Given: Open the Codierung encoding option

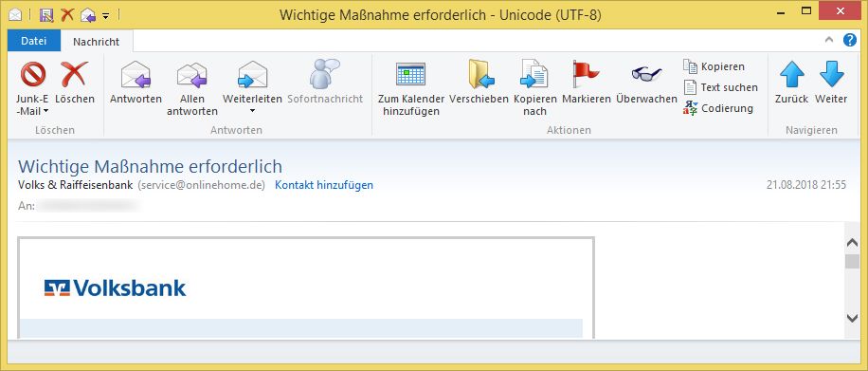Looking at the screenshot, I should point(718,108).
